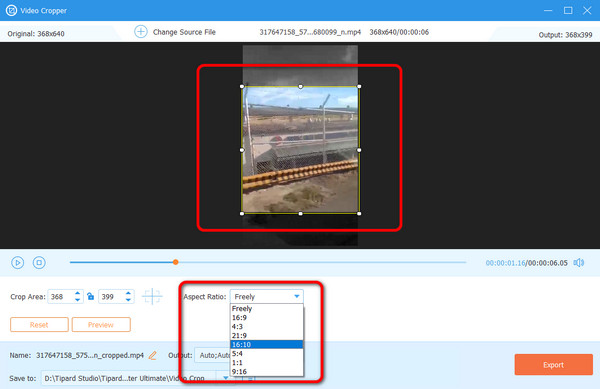Viewport: 600px width, 389px height.
Task: Click the source file name 317647158_57...680099_n.mp4
Action: (x=310, y=32)
